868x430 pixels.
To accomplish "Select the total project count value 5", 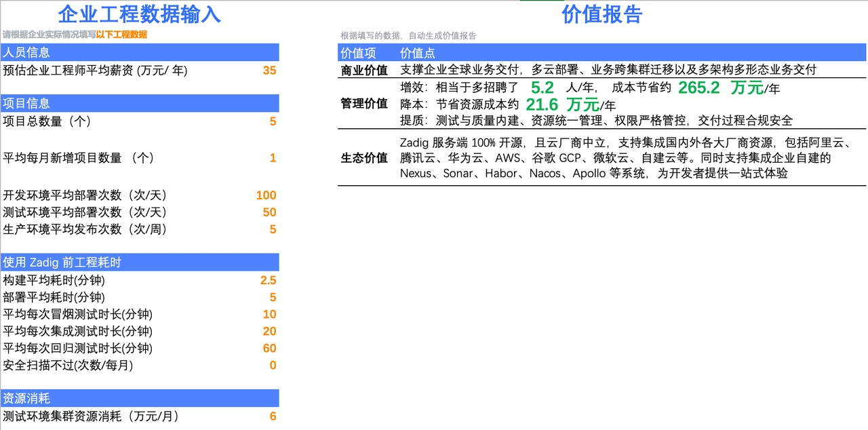I will coord(273,121).
